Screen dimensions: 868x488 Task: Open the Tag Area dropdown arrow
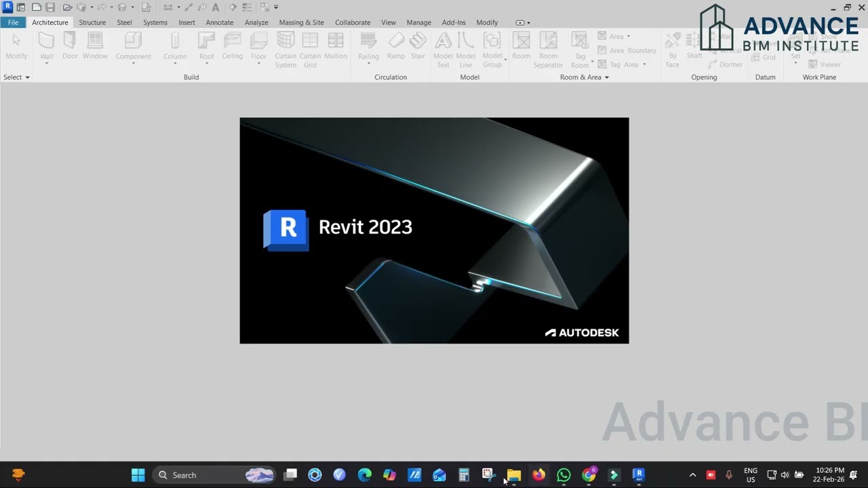coord(644,65)
